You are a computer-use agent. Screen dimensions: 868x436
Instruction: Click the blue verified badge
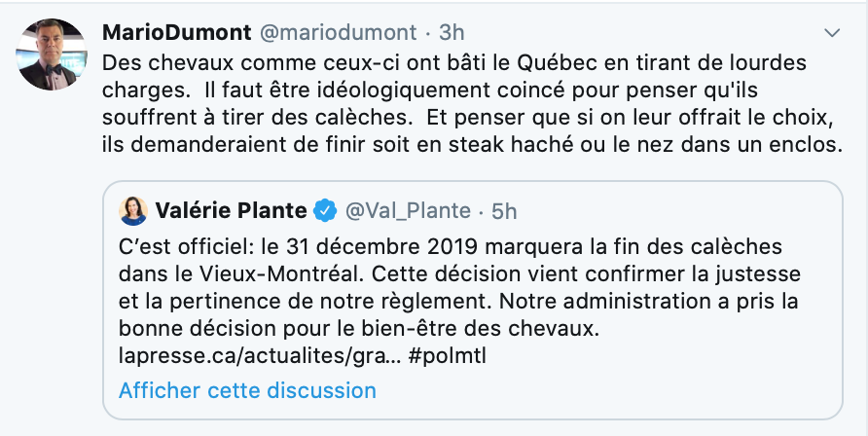[325, 211]
